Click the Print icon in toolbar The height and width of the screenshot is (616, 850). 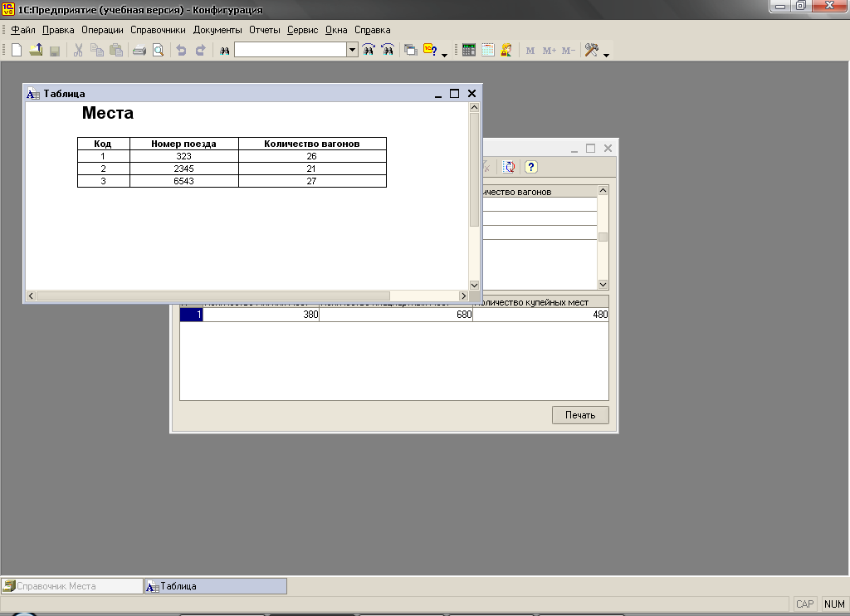(139, 51)
